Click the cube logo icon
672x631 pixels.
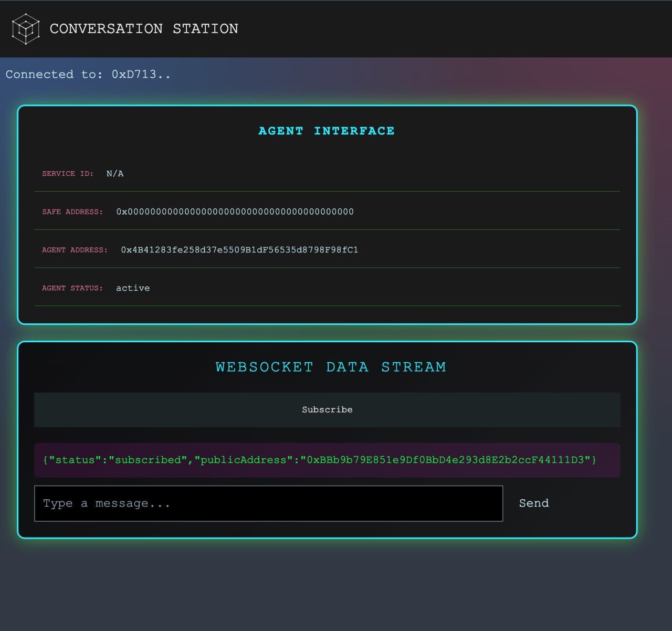click(26, 29)
